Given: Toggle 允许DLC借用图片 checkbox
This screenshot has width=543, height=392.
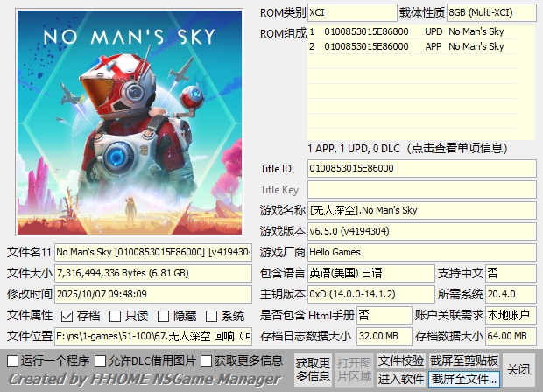Looking at the screenshot, I should tap(101, 360).
